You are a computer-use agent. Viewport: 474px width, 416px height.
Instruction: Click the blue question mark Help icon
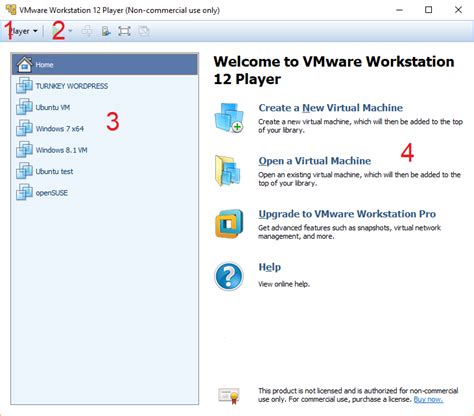[x=229, y=276]
